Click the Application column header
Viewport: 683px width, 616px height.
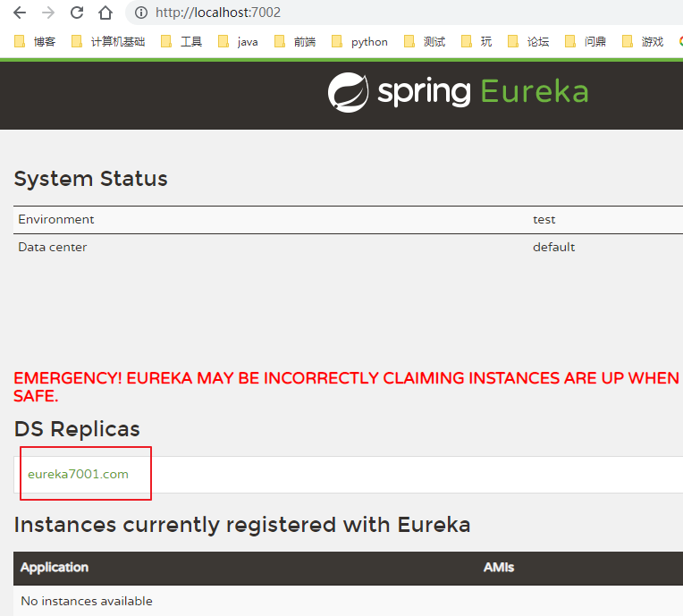(55, 567)
